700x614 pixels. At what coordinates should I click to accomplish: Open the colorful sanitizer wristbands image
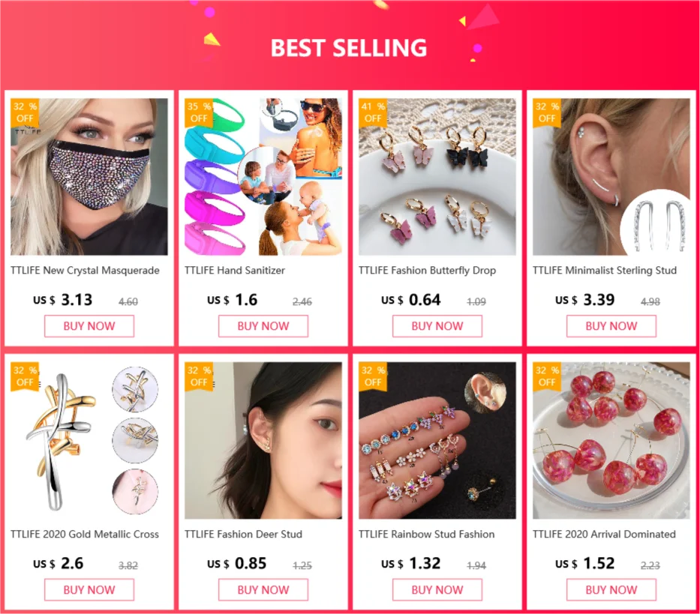click(x=263, y=177)
